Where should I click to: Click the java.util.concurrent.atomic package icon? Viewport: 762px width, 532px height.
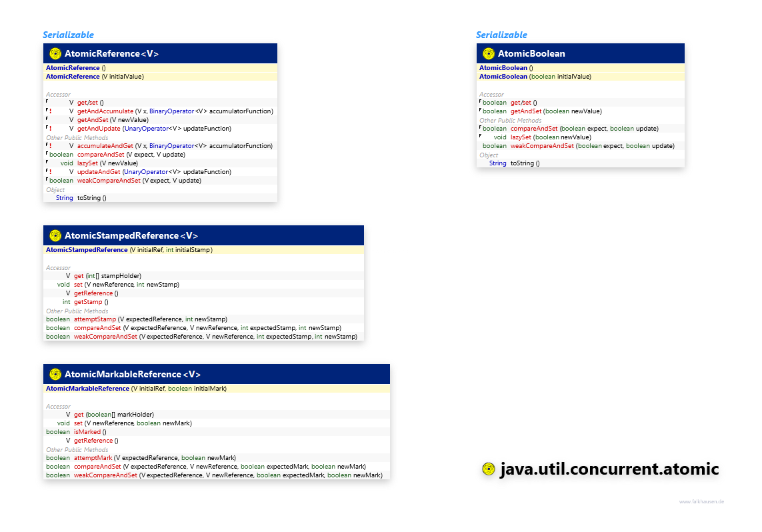click(x=489, y=469)
